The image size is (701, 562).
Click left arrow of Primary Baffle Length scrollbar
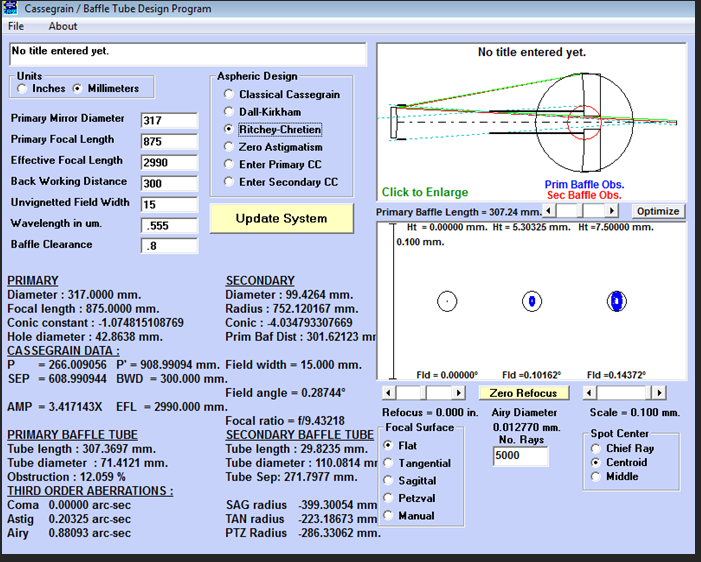(549, 211)
